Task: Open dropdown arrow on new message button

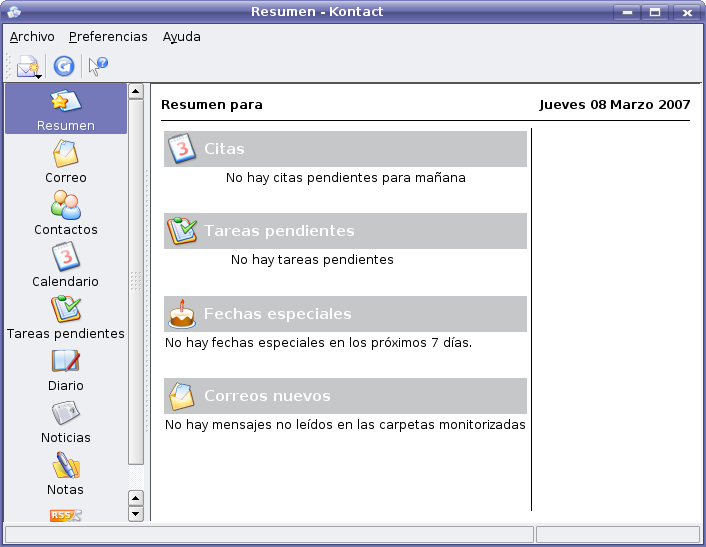Action: tap(38, 77)
